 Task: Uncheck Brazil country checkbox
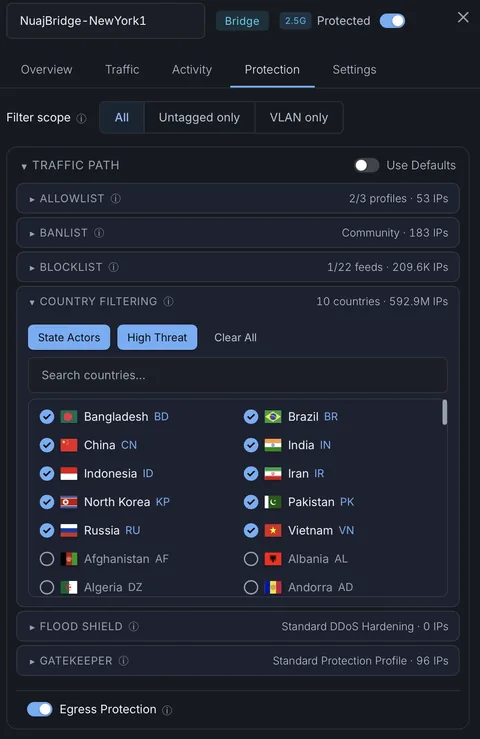(251, 417)
